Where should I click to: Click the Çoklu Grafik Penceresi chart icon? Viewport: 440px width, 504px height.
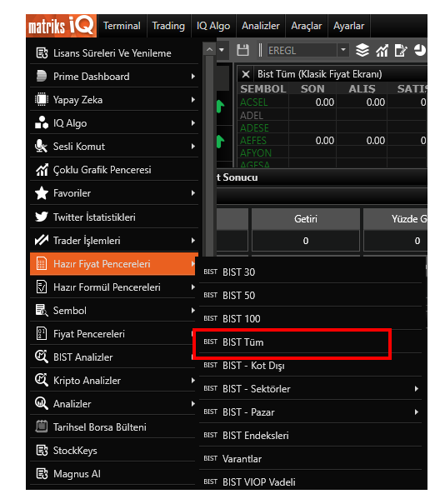42,170
